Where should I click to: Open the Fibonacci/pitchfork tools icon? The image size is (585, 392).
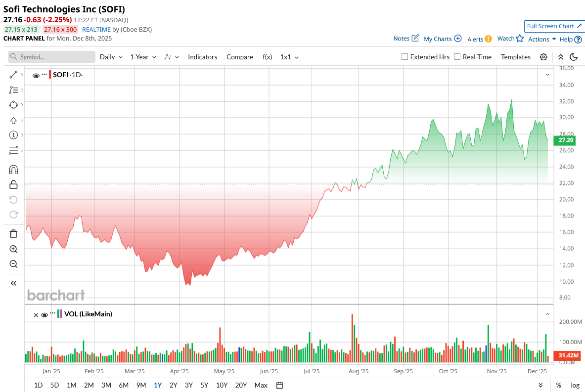pos(13,90)
